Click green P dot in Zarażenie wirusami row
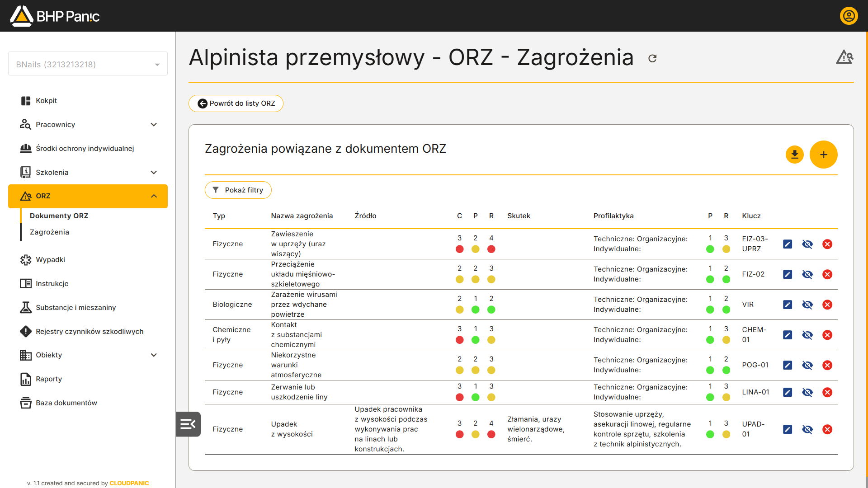The image size is (868, 488). (x=475, y=310)
